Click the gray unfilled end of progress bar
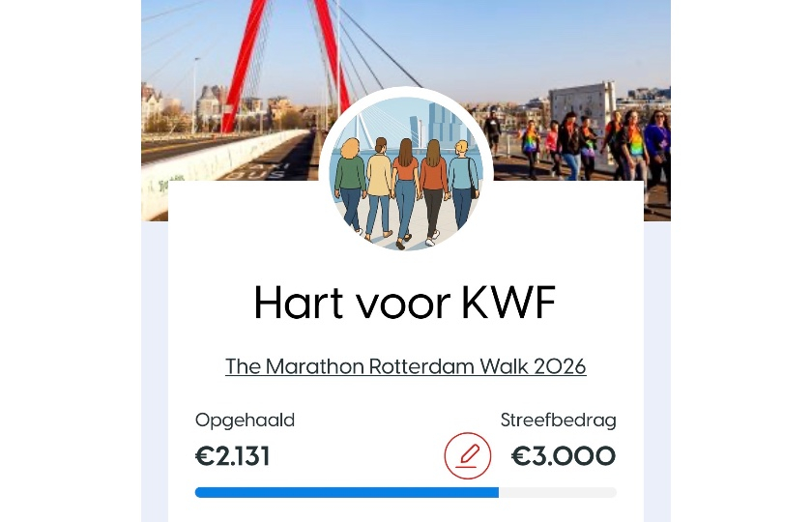812x522 pixels. 558,492
